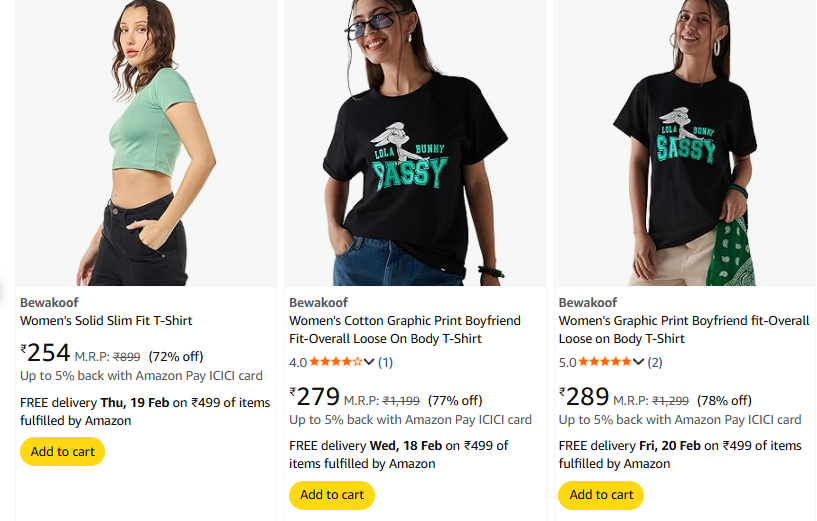817x521 pixels.
Task: Click the image of model wearing sunglasses
Action: (415, 143)
